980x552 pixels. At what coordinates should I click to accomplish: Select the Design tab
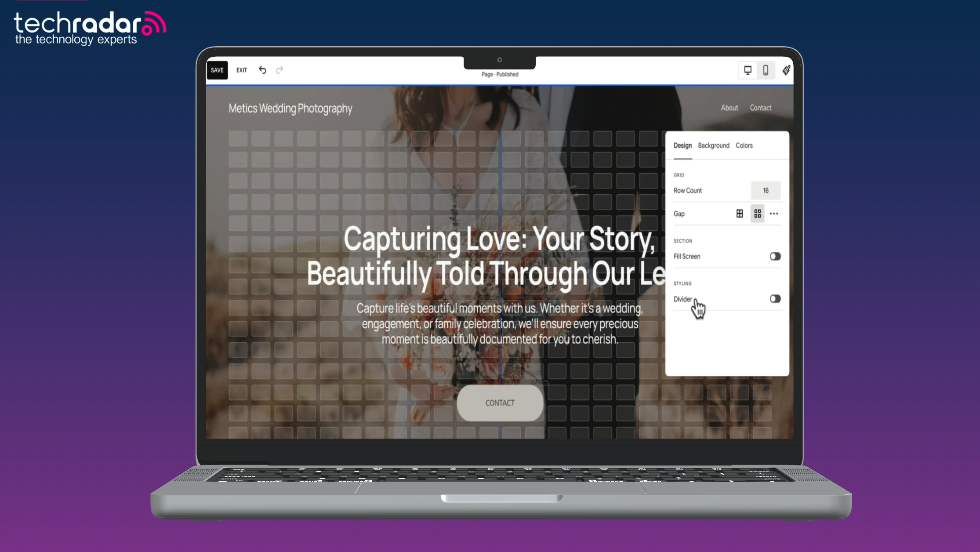pyautogui.click(x=682, y=145)
